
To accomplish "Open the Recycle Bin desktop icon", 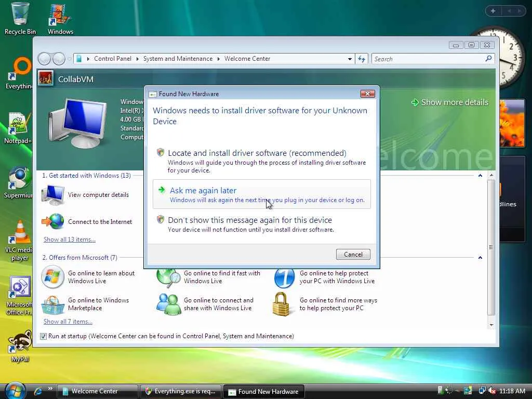I will click(x=20, y=19).
